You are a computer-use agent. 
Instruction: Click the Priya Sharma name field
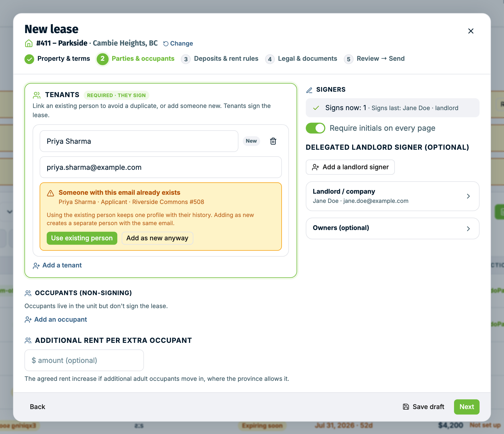[x=139, y=141]
